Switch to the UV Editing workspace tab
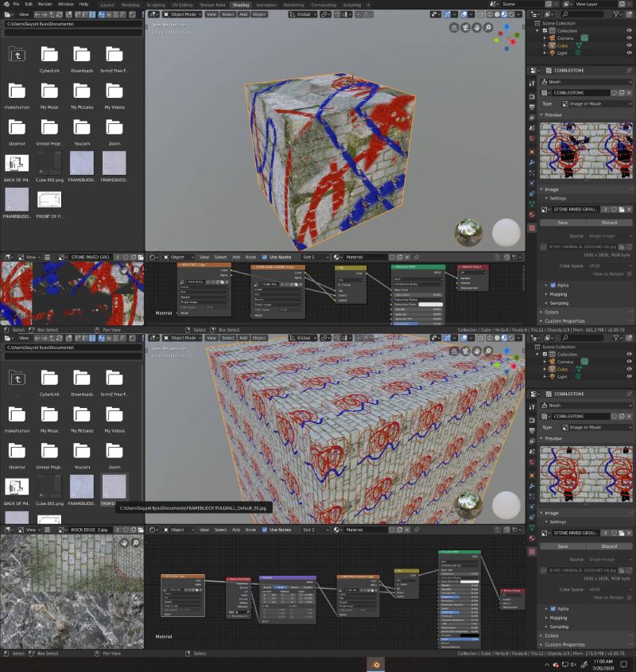636x672 pixels. (181, 4)
